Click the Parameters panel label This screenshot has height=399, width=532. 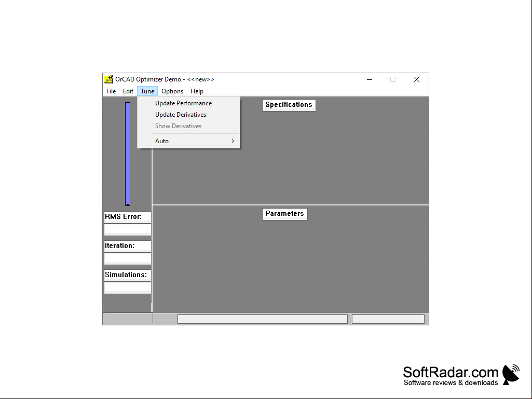coord(284,214)
